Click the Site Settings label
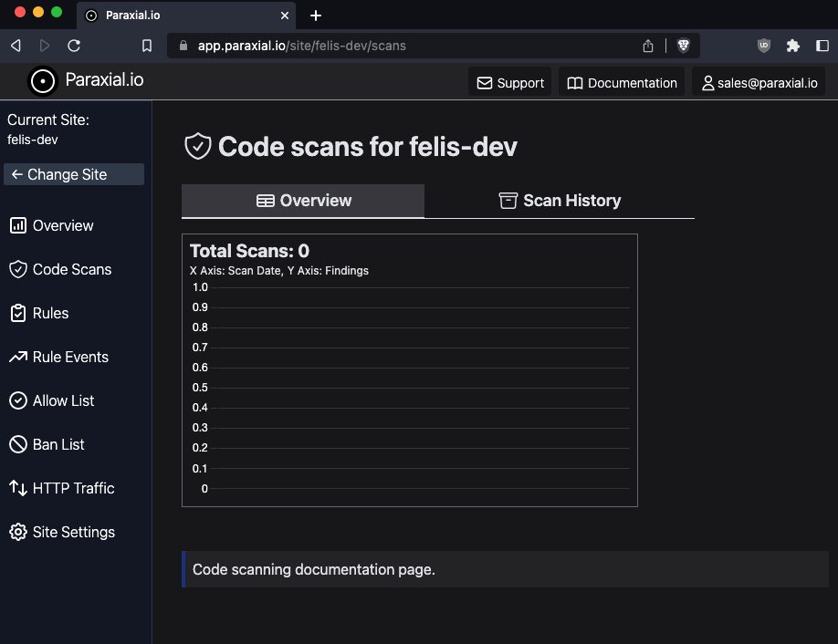 [74, 532]
